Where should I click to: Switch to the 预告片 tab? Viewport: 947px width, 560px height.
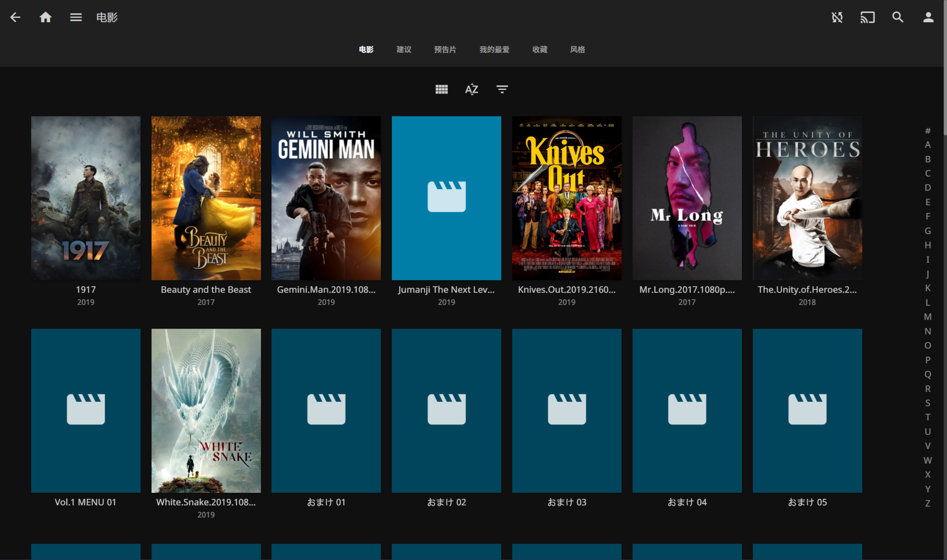445,49
